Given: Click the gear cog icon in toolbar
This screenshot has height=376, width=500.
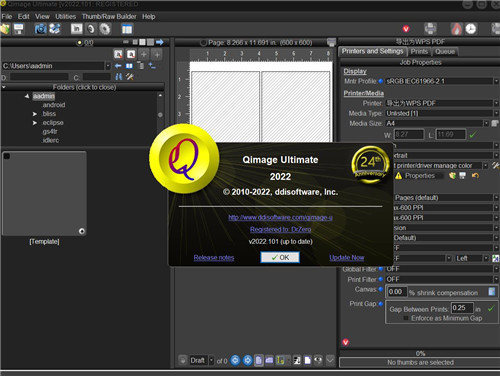Looking at the screenshot, I should (x=105, y=29).
